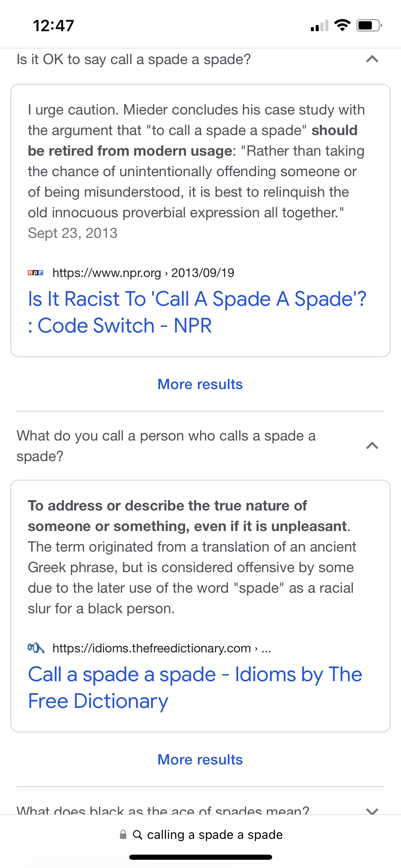The image size is (401, 868).
Task: Tap the 12:47 clock in status bar
Action: (53, 26)
